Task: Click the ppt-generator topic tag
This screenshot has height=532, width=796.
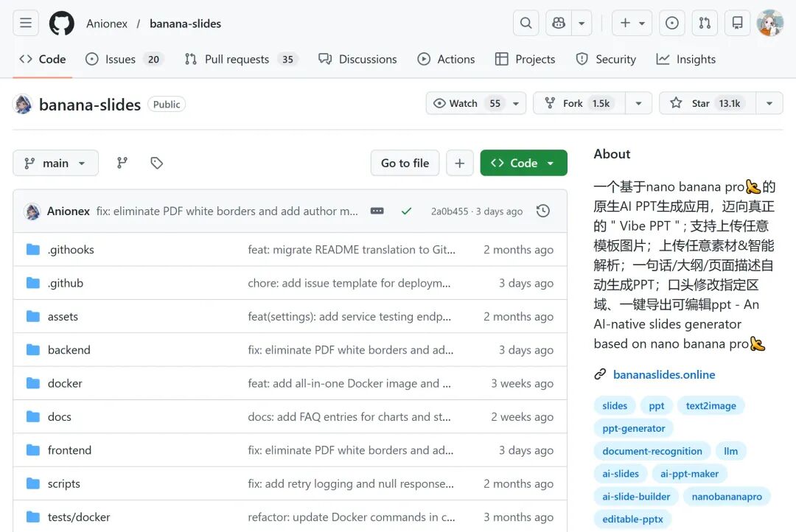Action: pos(634,428)
